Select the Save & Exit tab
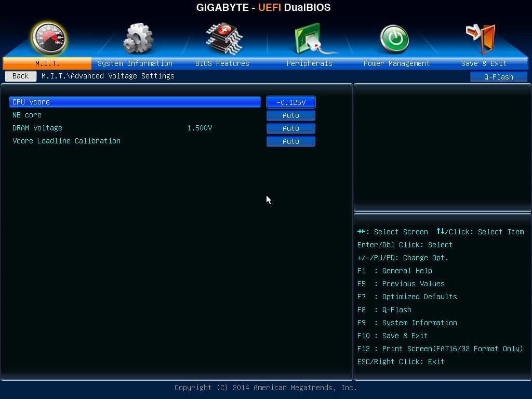This screenshot has width=532, height=399. coord(484,63)
